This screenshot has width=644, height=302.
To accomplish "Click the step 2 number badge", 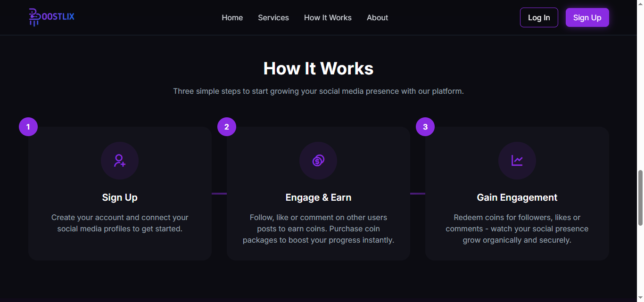I will [x=227, y=127].
